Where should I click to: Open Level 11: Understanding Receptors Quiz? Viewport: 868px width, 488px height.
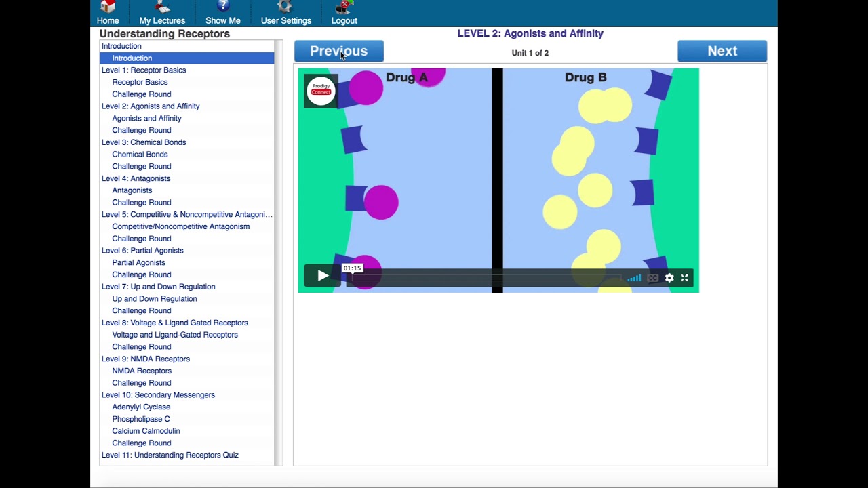[x=170, y=455]
